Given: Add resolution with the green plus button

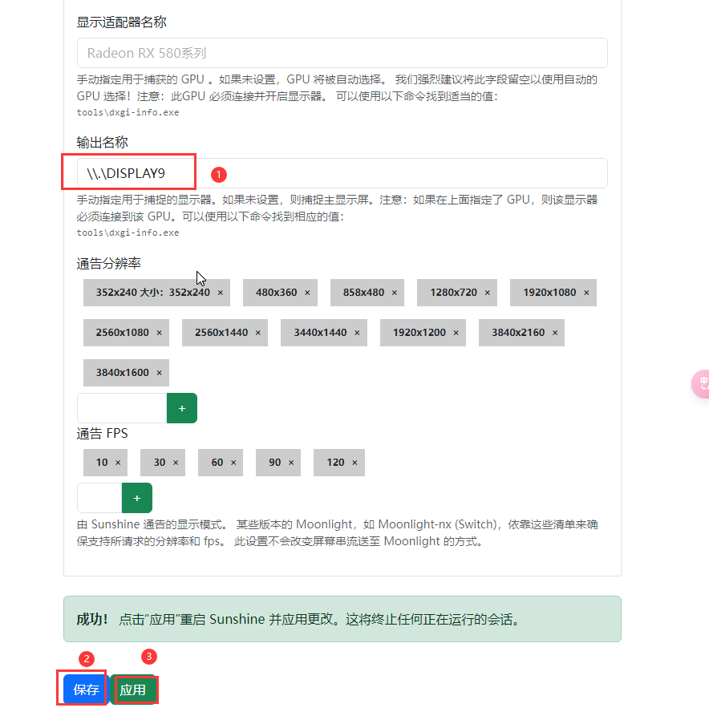Looking at the screenshot, I should click(x=182, y=408).
